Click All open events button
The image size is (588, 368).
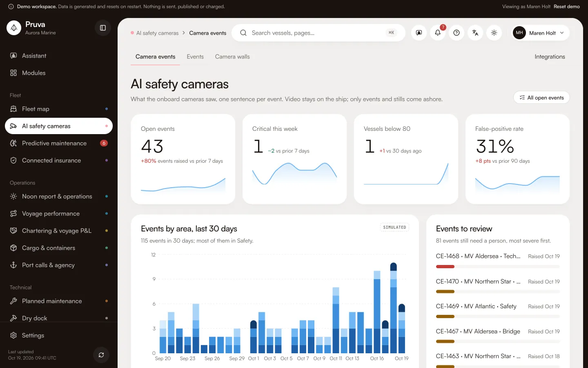(x=541, y=97)
